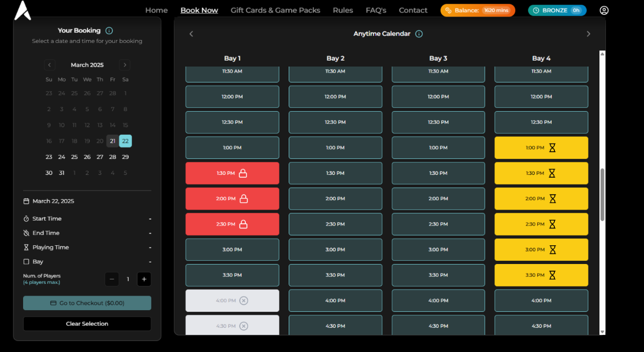Click the Clear Selection button
This screenshot has height=352, width=644.
[87, 324]
